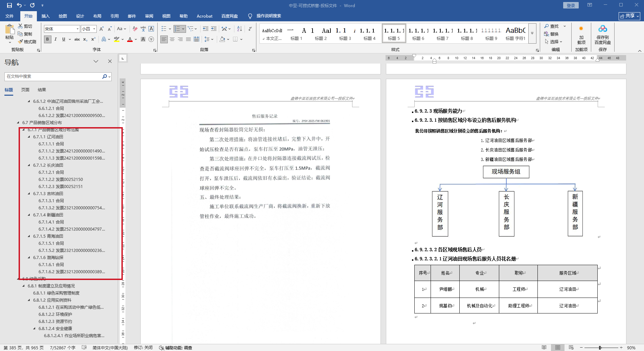Toggle bold formatting
644x351 pixels.
point(47,39)
